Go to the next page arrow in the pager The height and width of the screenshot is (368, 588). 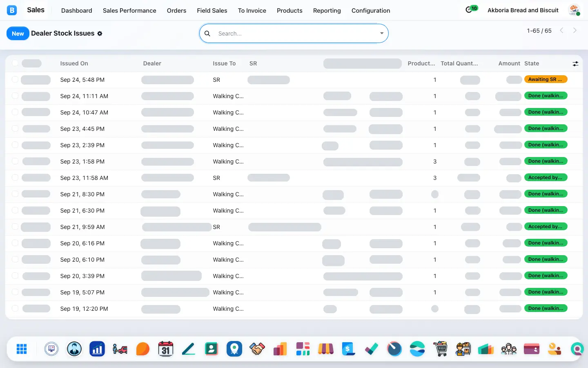tap(575, 31)
